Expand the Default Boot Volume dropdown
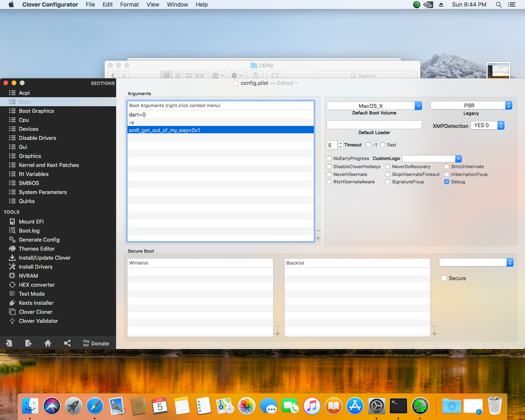This screenshot has width=525, height=420. point(418,106)
